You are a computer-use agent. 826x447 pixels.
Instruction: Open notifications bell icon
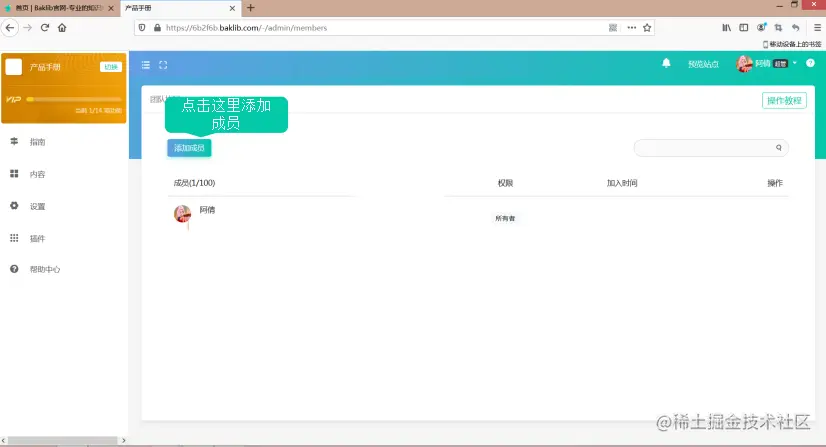[x=666, y=63]
